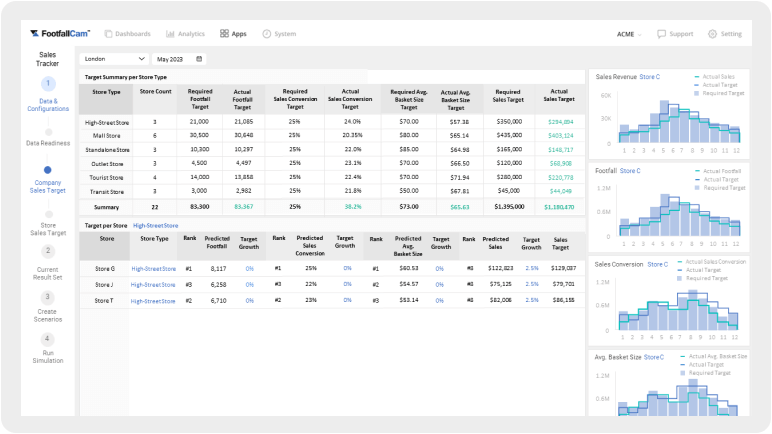Open Run Simulation step label
Image resolution: width=772 pixels, height=434 pixels.
48,357
